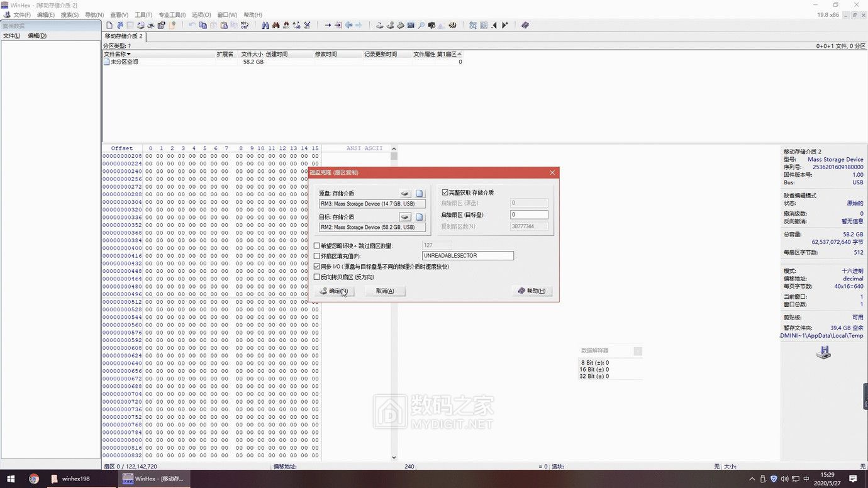Sort by 文件名称 column header
This screenshot has width=868, height=488.
point(159,54)
